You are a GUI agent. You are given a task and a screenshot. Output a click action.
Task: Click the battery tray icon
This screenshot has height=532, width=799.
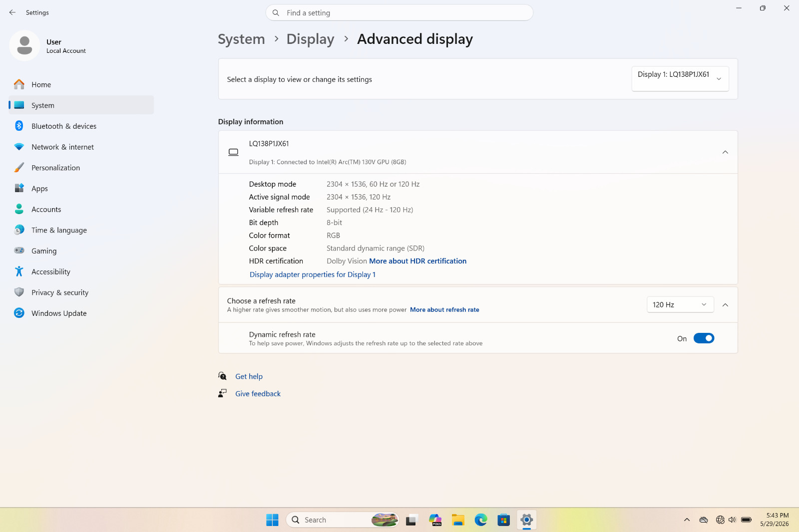(x=747, y=520)
